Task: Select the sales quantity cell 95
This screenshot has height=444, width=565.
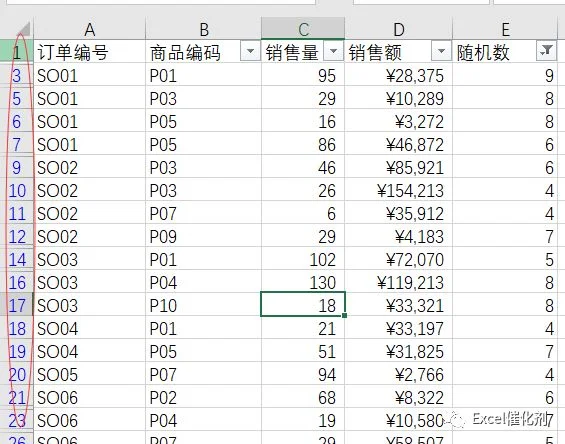Action: tap(303, 75)
